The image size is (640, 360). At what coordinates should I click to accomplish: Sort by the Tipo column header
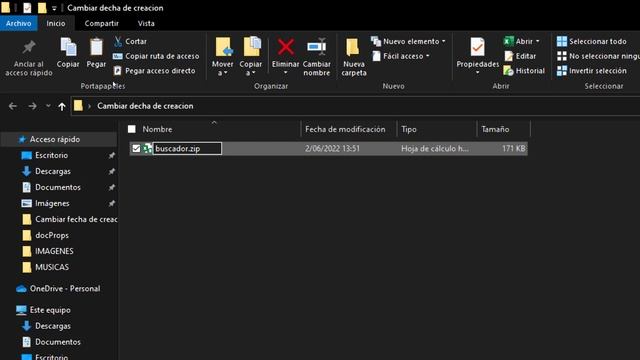[x=409, y=129]
